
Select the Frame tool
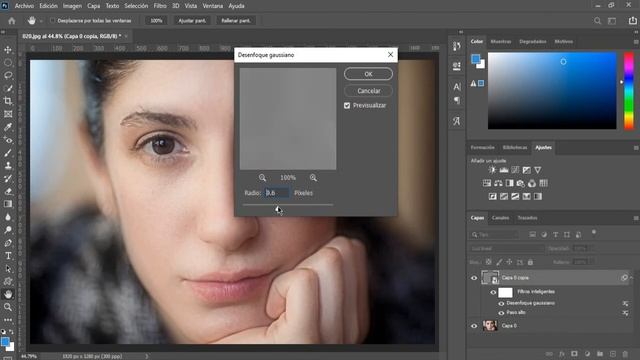pos(8,114)
